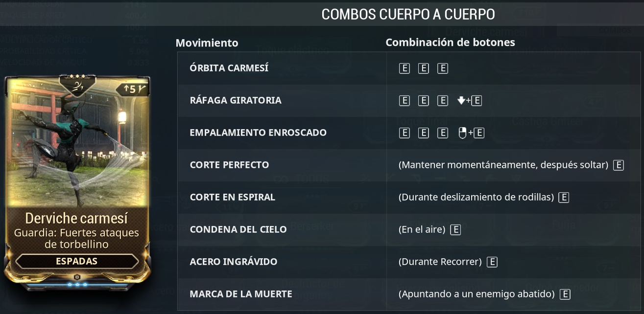Image resolution: width=644 pixels, height=314 pixels.
Task: Click the ESPADAS label on the mod card
Action: click(77, 261)
